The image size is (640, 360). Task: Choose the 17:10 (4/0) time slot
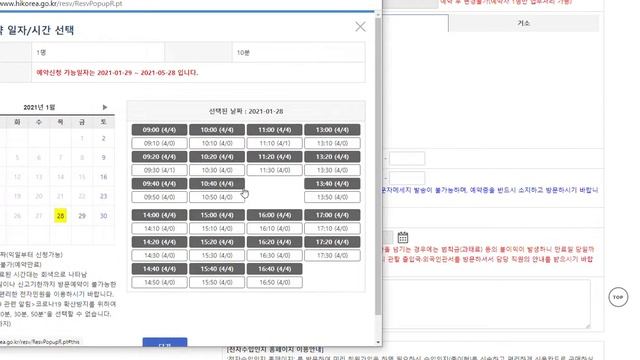coord(332,229)
